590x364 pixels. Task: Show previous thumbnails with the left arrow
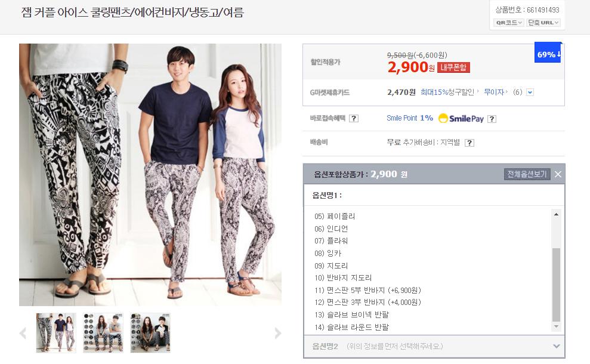point(23,333)
